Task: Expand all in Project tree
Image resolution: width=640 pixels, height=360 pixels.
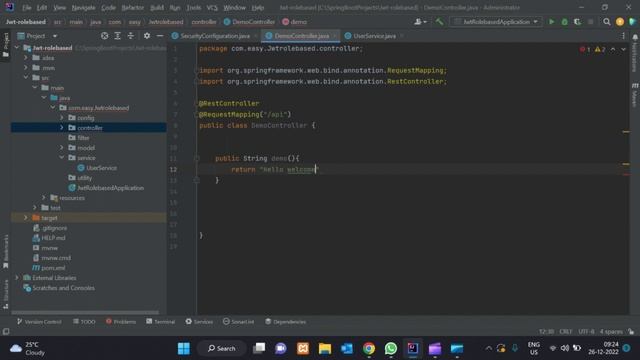Action: click(x=118, y=36)
